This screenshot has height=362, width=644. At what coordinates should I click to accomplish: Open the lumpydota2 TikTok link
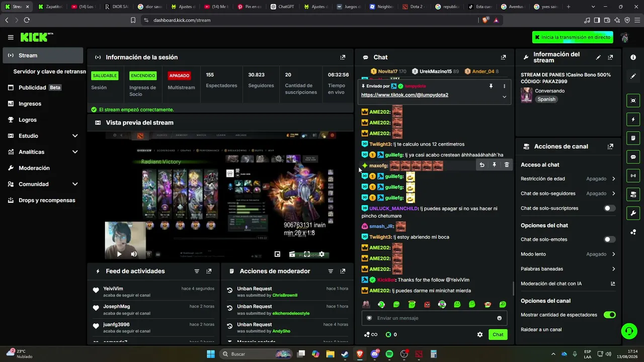405,95
